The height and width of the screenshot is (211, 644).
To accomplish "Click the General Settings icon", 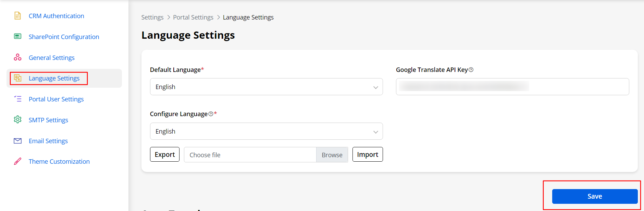I will (x=17, y=57).
